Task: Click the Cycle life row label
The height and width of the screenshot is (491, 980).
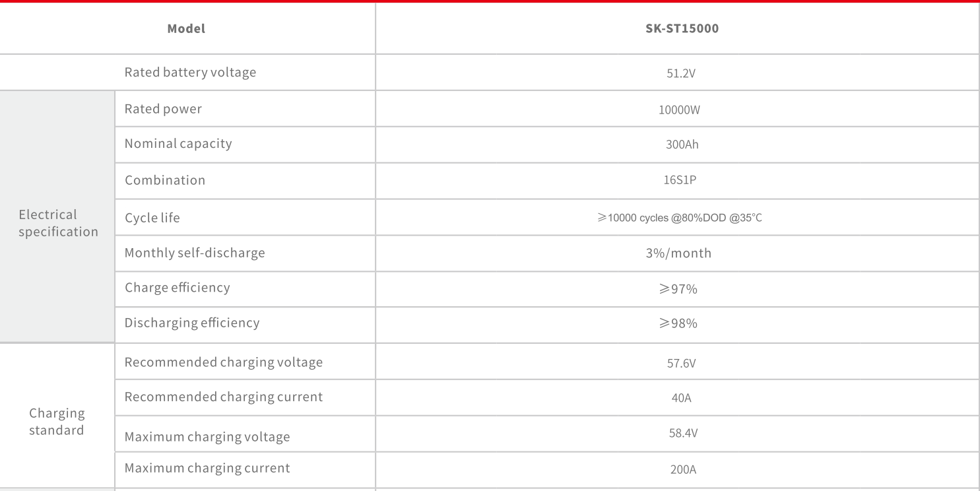Action: pos(152,218)
